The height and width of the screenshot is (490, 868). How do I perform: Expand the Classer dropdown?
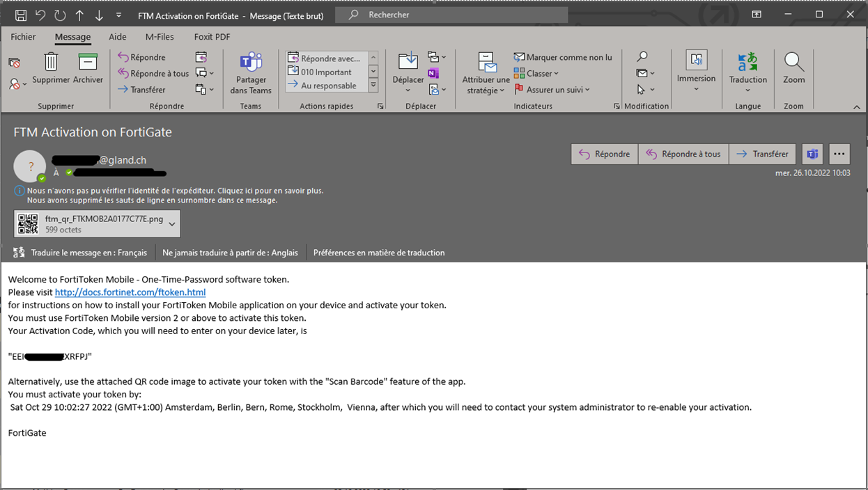[536, 73]
